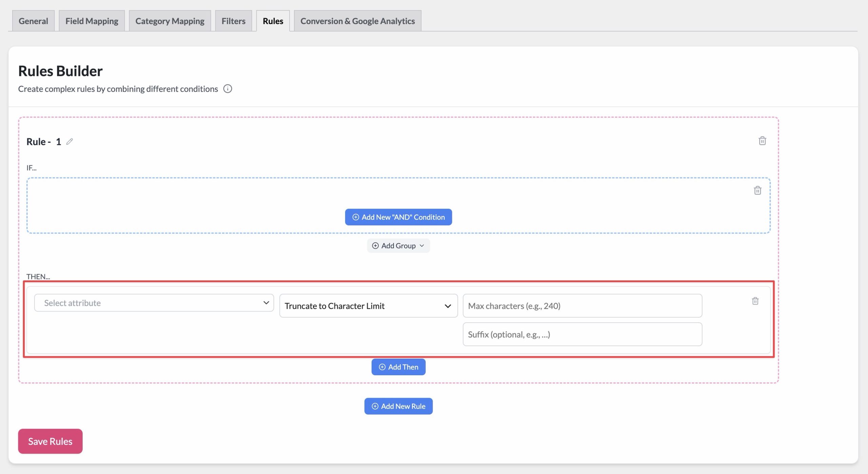Select the Filters tab
This screenshot has height=474, width=868.
point(234,21)
